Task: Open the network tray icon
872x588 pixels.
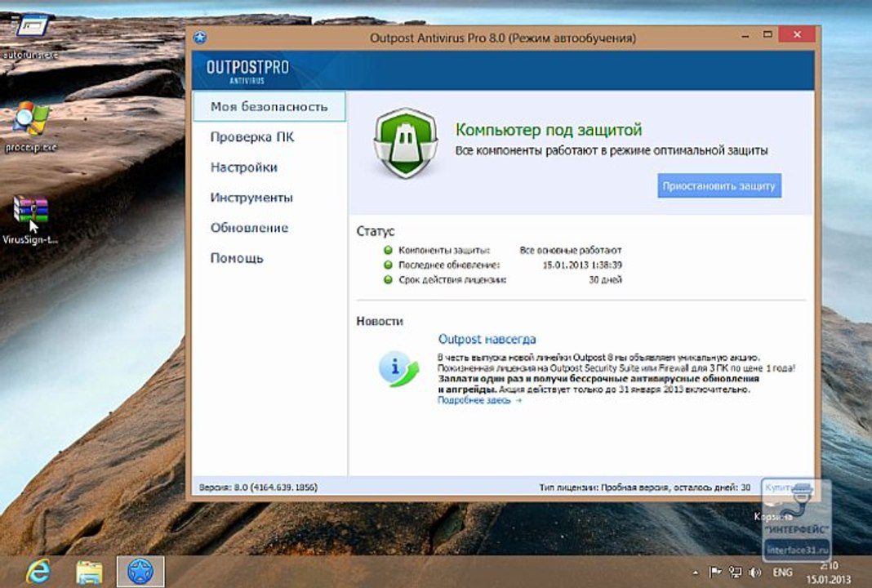Action: [735, 572]
